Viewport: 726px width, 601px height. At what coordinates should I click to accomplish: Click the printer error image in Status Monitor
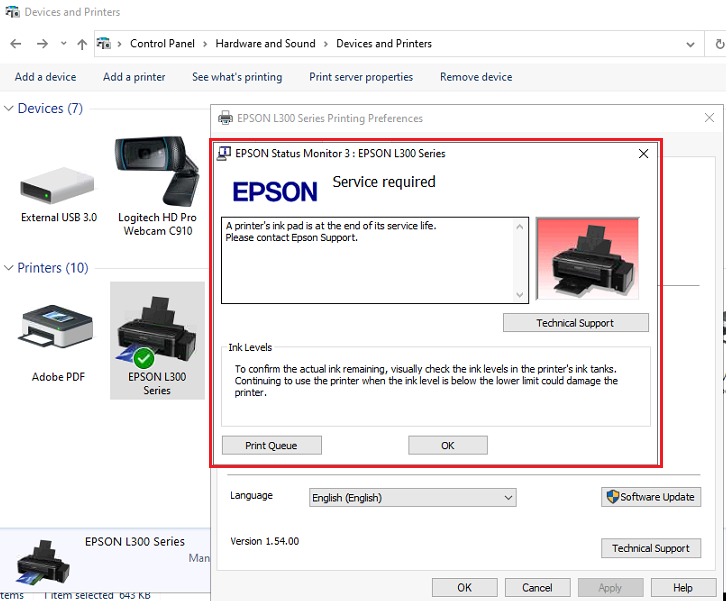point(587,259)
